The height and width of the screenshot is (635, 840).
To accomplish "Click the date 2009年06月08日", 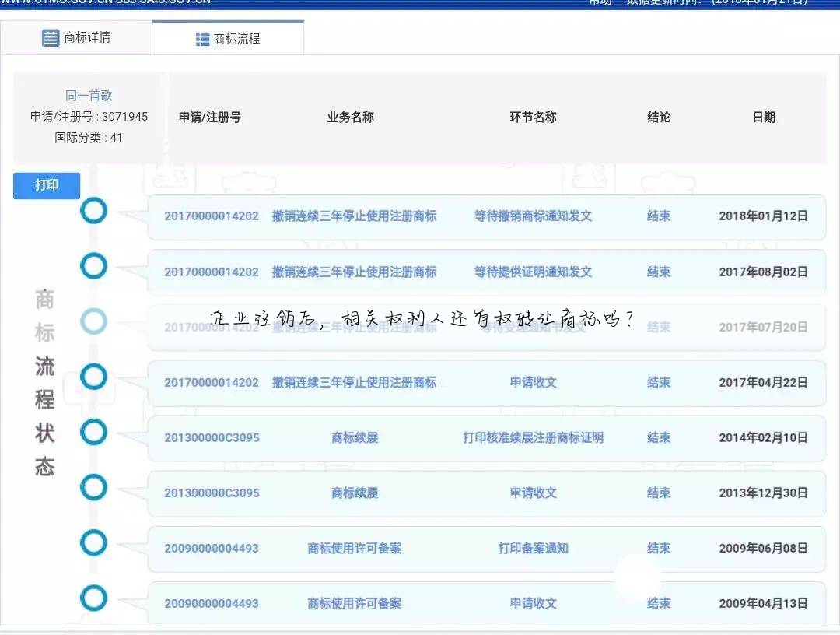I will [764, 548].
